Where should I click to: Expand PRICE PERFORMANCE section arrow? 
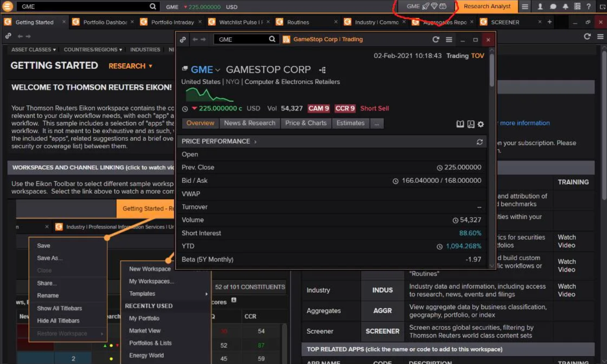pos(255,142)
